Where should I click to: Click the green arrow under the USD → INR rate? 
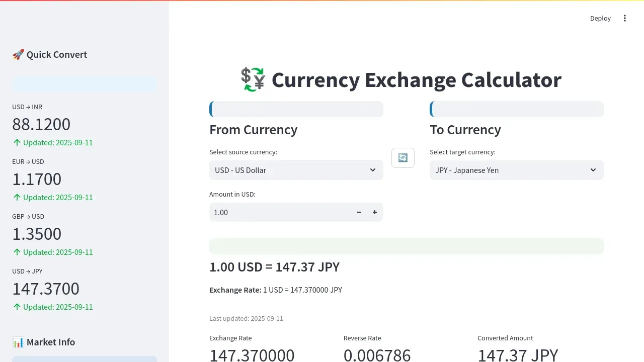pos(16,142)
